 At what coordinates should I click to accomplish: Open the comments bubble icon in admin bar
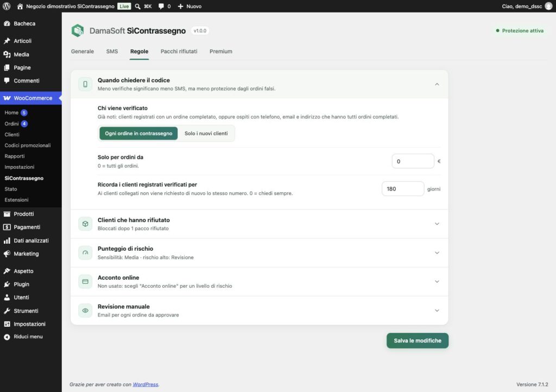point(161,7)
